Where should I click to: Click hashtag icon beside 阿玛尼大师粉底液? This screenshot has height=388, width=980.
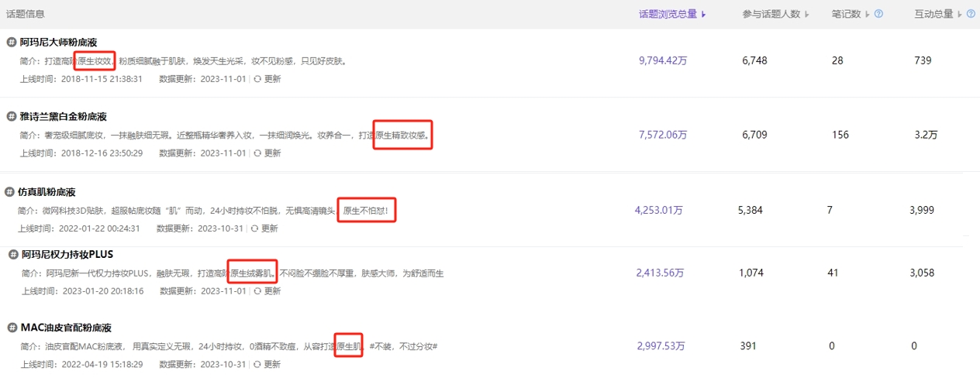point(12,42)
